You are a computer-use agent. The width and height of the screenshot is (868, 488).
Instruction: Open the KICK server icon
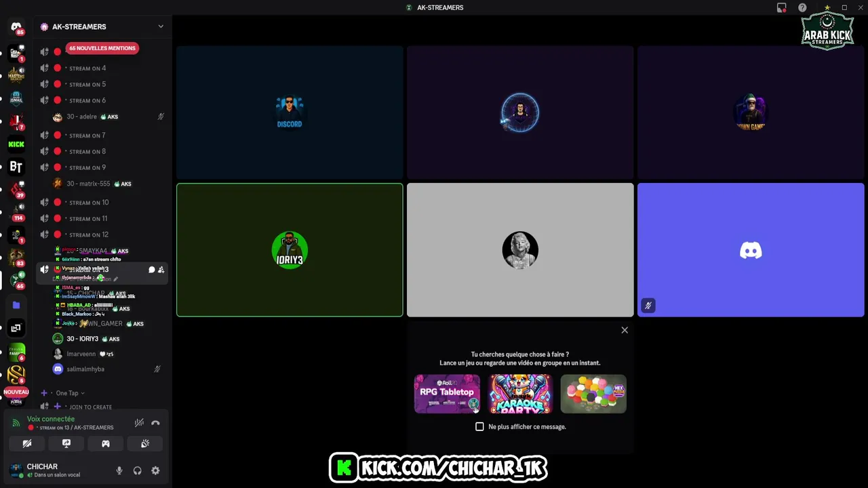[16, 144]
